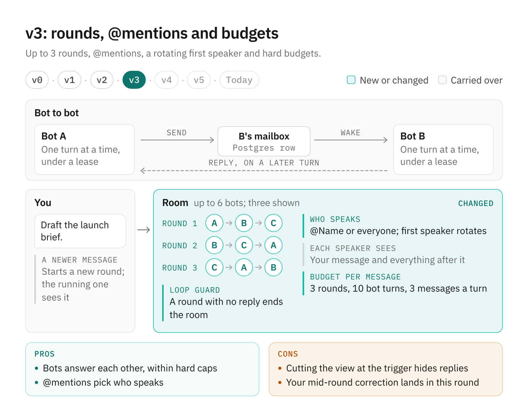528x420 pixels.
Task: Switch to the v2 version pill
Action: pyautogui.click(x=102, y=80)
